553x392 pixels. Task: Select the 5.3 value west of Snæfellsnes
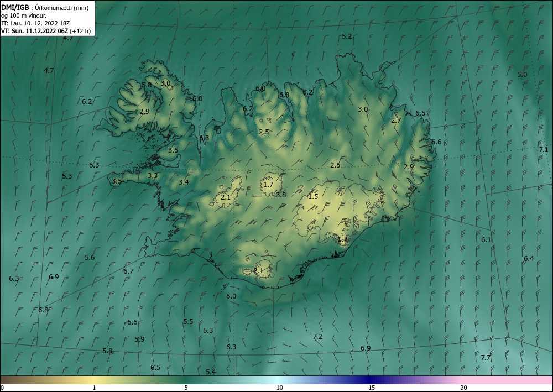click(x=67, y=176)
